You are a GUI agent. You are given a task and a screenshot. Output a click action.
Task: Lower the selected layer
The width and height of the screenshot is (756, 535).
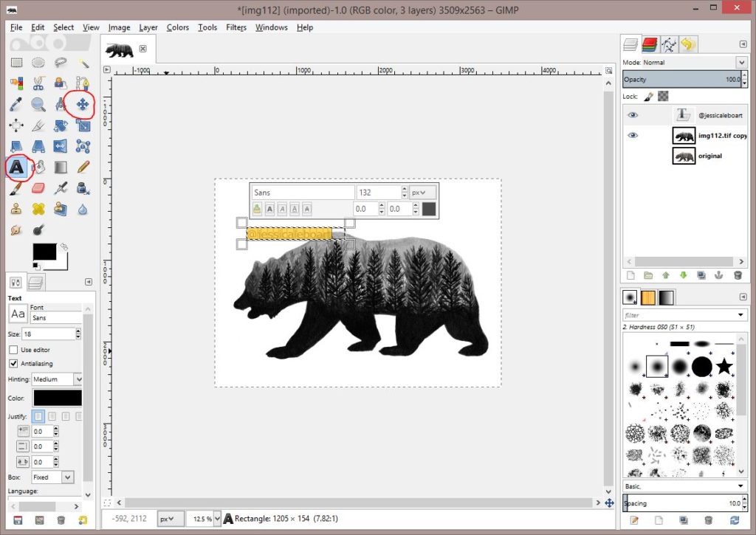[x=683, y=275]
